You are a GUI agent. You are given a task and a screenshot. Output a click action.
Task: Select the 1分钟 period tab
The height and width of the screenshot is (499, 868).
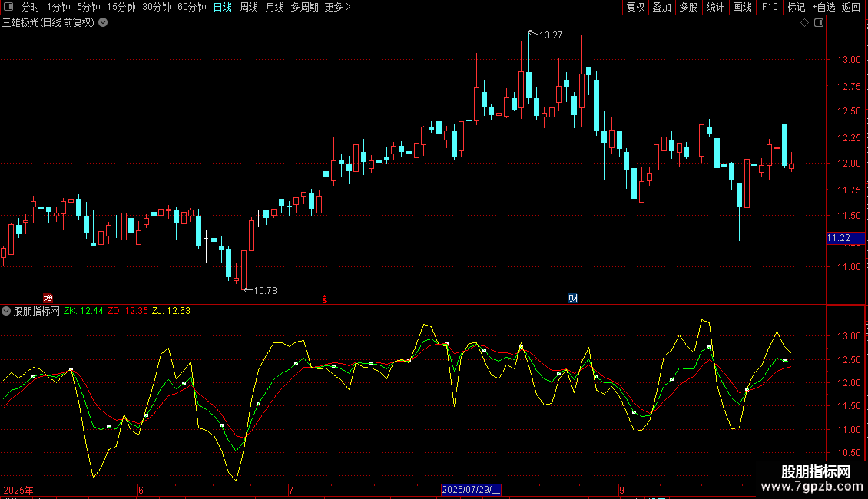coord(58,7)
